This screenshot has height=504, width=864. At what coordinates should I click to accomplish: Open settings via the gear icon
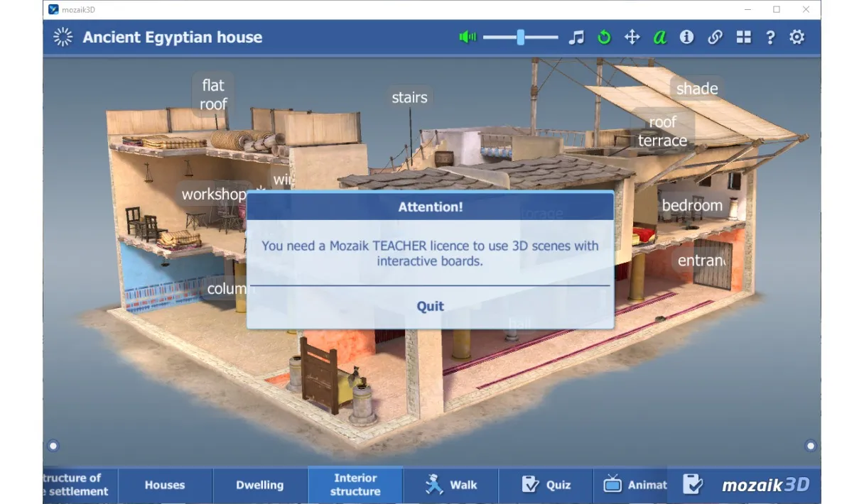pos(797,38)
